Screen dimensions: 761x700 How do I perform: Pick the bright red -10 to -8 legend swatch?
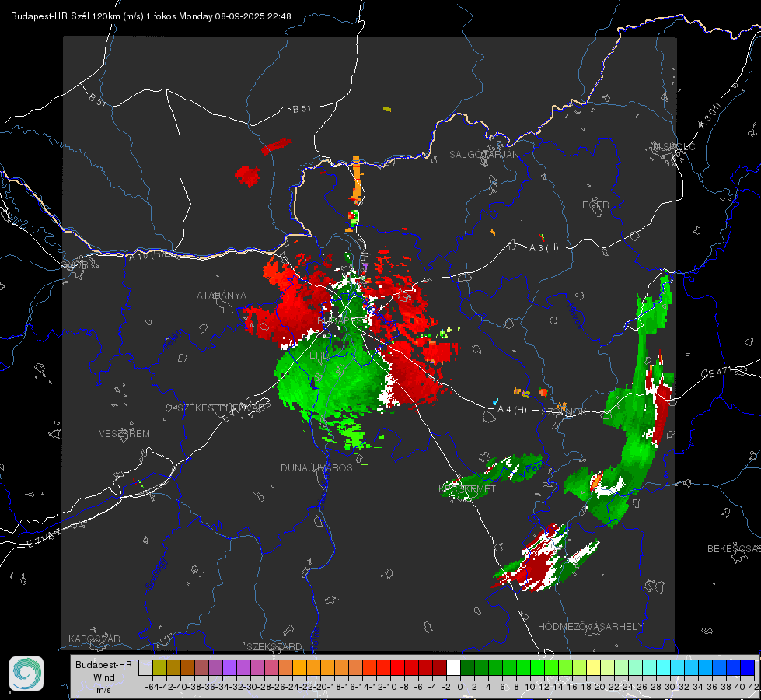tap(397, 668)
